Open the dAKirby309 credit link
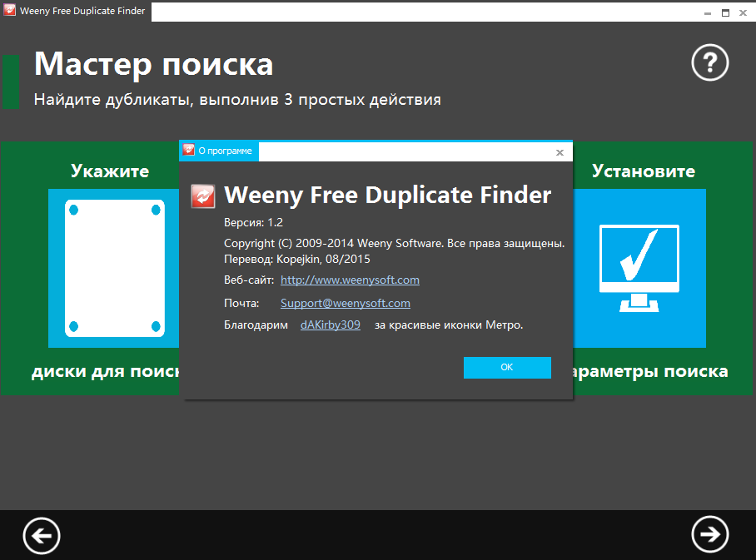The width and height of the screenshot is (756, 560). (x=331, y=325)
